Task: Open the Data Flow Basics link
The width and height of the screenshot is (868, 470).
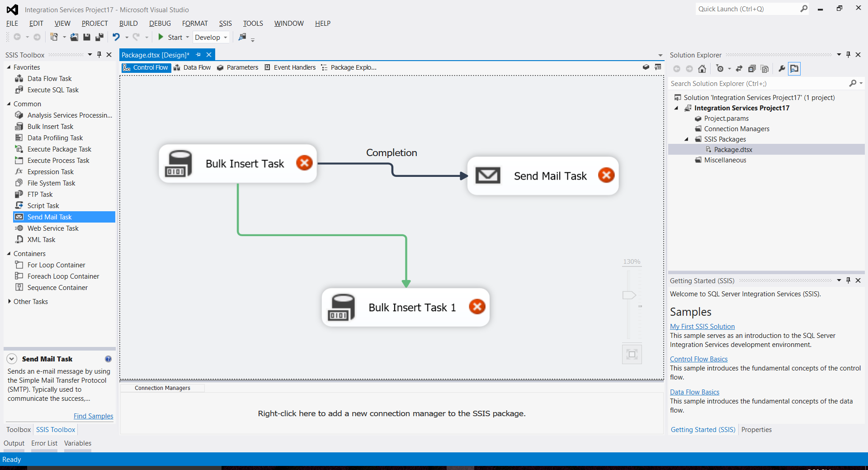Action: (x=694, y=392)
